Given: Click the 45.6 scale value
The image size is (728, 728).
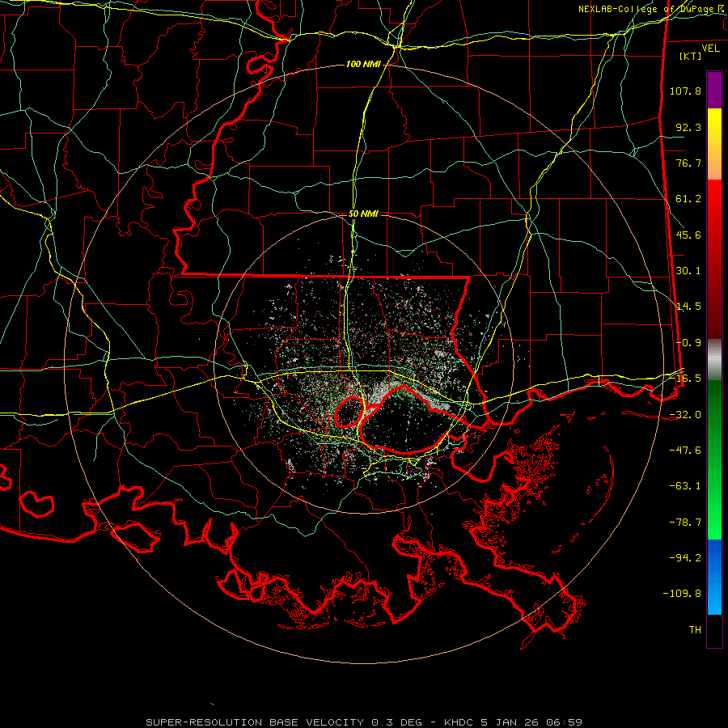Looking at the screenshot, I should [688, 235].
